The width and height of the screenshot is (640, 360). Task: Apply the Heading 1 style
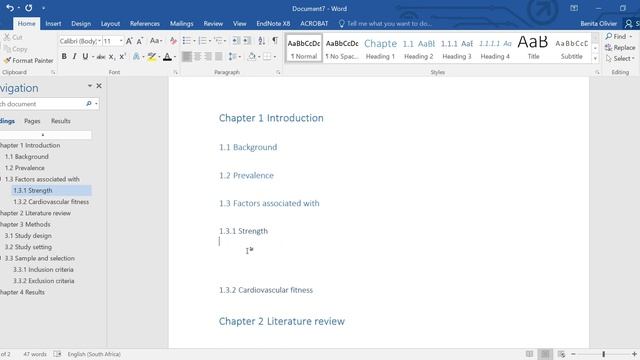pyautogui.click(x=380, y=48)
